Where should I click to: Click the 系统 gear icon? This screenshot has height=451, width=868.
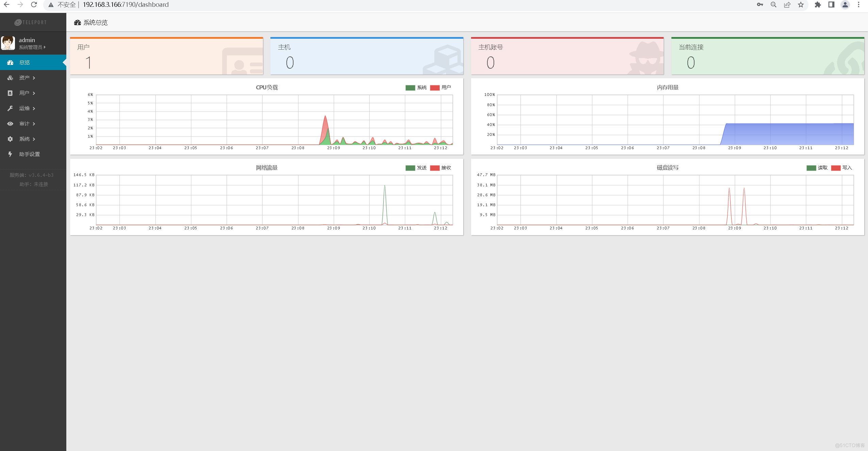pyautogui.click(x=10, y=139)
